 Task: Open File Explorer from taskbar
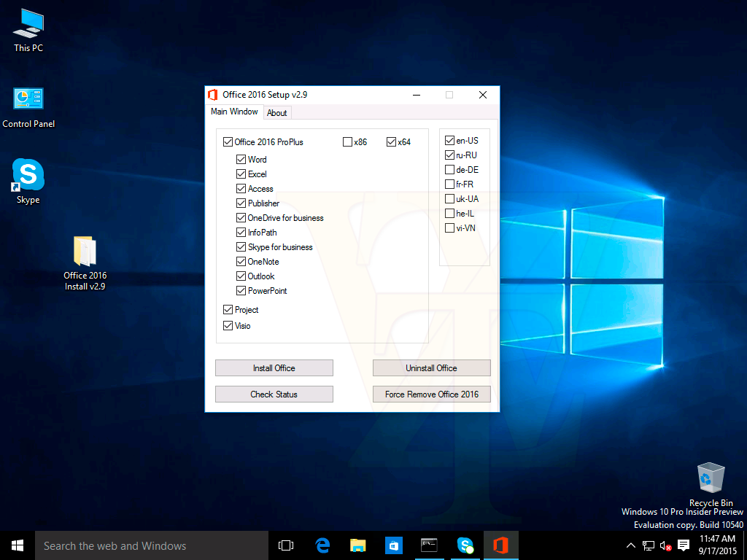[357, 545]
